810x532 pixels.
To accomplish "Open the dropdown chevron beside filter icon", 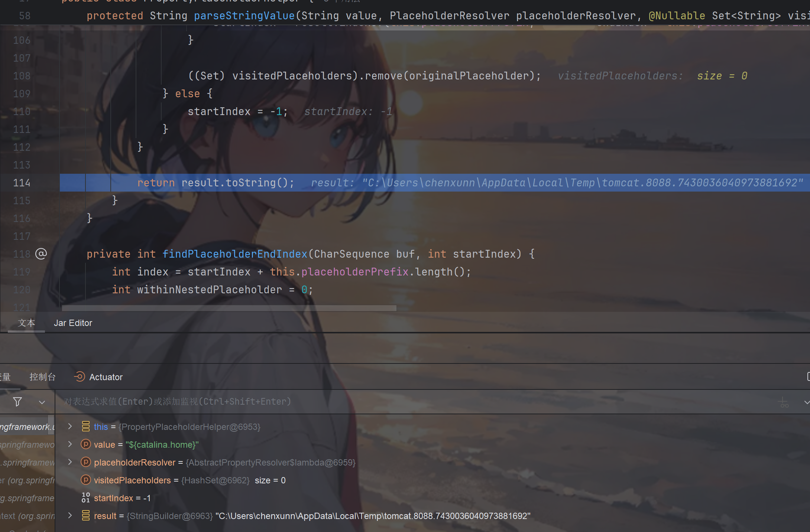I will click(x=42, y=402).
